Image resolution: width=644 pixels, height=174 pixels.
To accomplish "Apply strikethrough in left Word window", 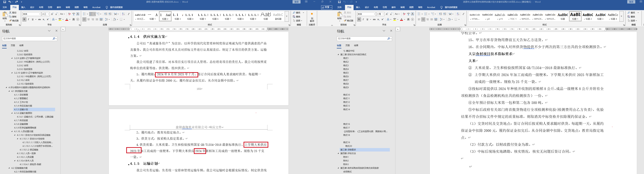I will 39,19.
